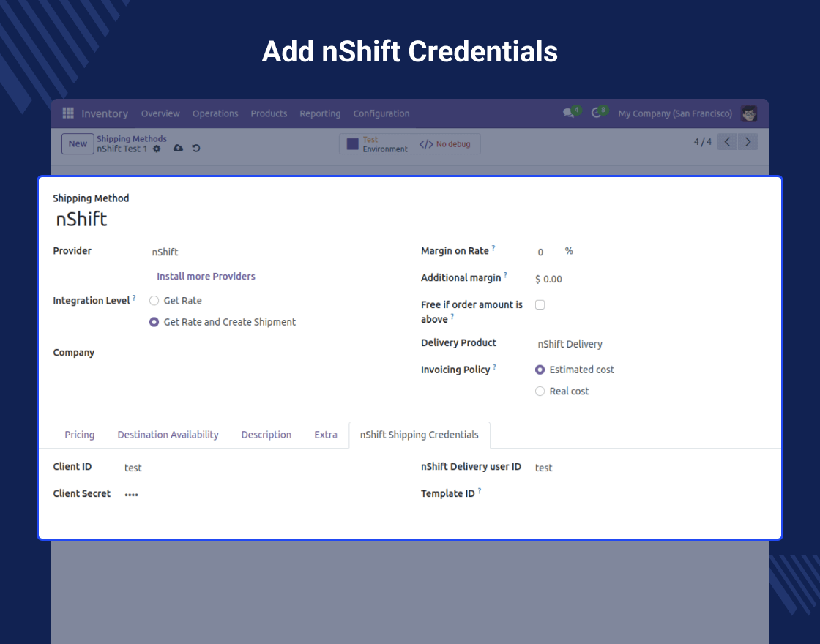Open the Inventory app title

(x=105, y=113)
